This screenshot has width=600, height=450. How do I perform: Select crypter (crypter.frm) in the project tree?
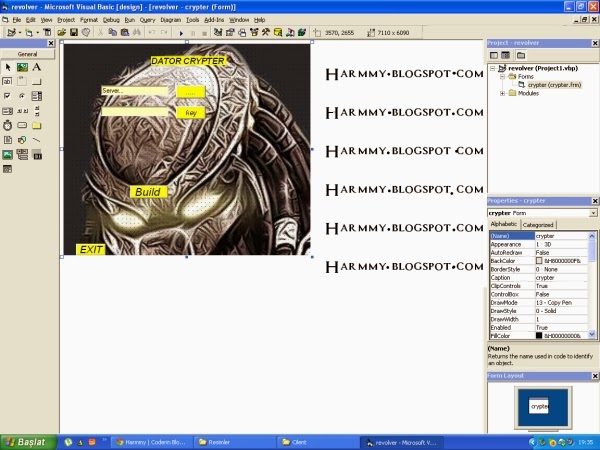click(x=554, y=85)
